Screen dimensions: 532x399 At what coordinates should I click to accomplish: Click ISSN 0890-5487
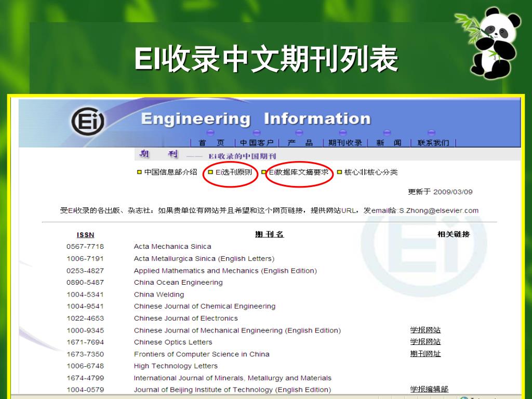(85, 282)
